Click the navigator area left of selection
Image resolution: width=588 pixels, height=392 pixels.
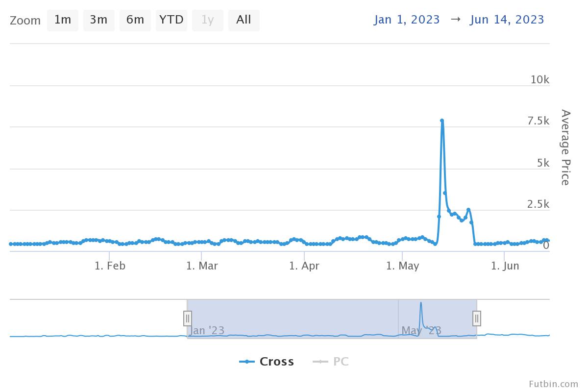tap(98, 318)
